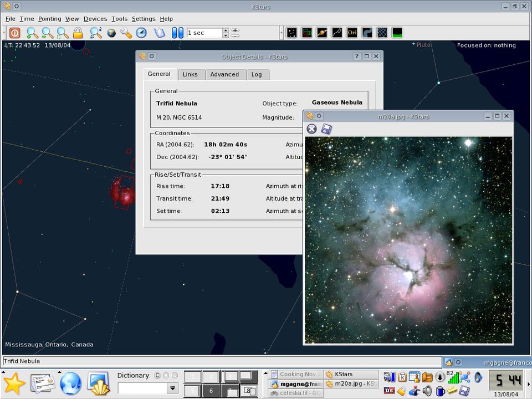Viewport: 532px width, 399px height.
Task: Increase the time step spinner value
Action: pos(226,30)
